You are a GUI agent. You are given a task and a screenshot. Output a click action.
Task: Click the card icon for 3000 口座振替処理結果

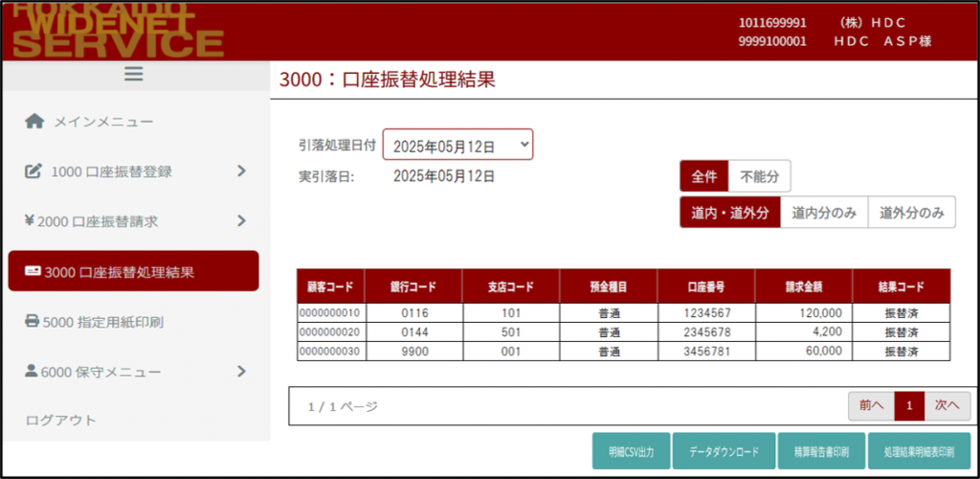pyautogui.click(x=33, y=272)
